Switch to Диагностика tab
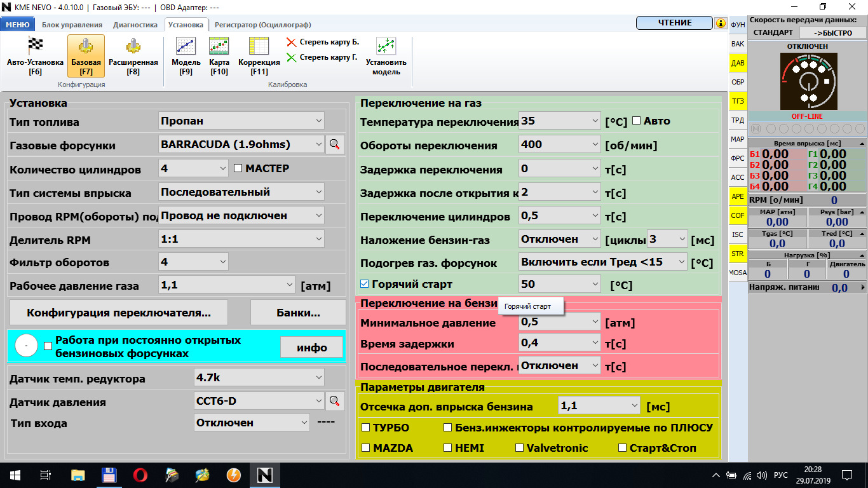Screen dimensions: 868x488 (135, 25)
